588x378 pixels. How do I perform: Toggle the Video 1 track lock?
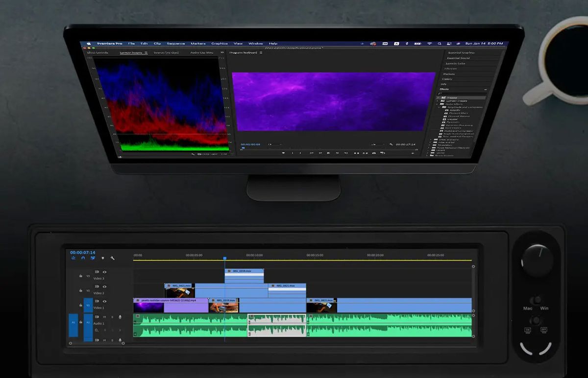(x=81, y=305)
